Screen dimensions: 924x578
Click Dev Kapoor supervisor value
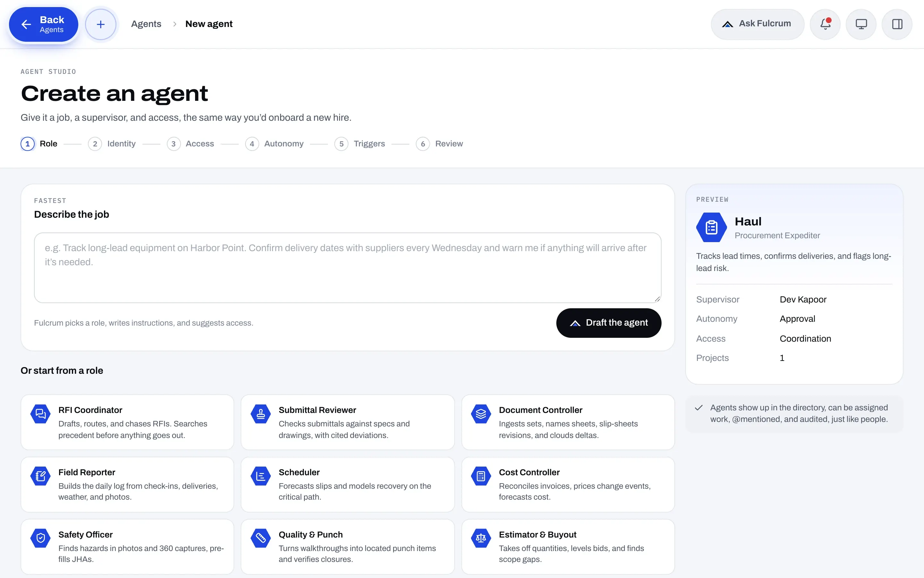(803, 299)
